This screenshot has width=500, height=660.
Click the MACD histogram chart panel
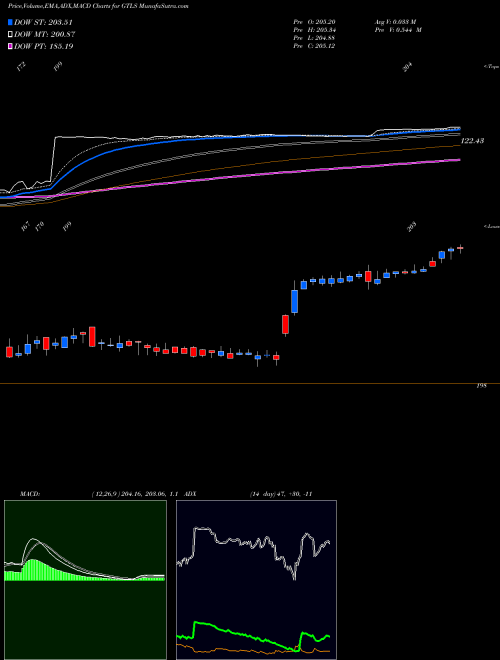tap(85, 580)
